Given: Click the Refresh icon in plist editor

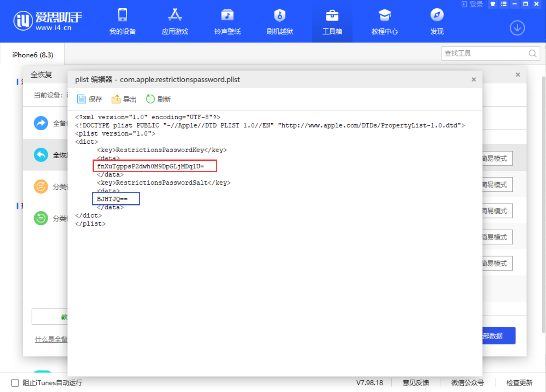Looking at the screenshot, I should pos(150,99).
